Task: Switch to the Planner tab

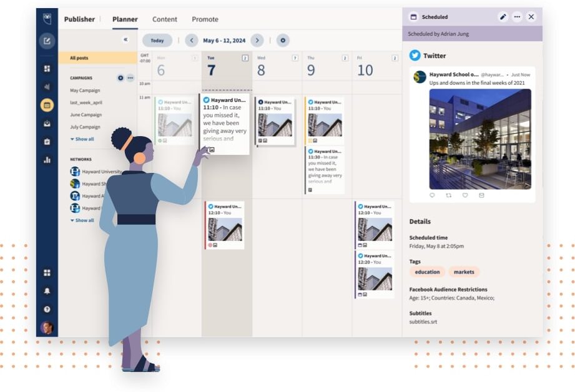Action: pyautogui.click(x=125, y=19)
